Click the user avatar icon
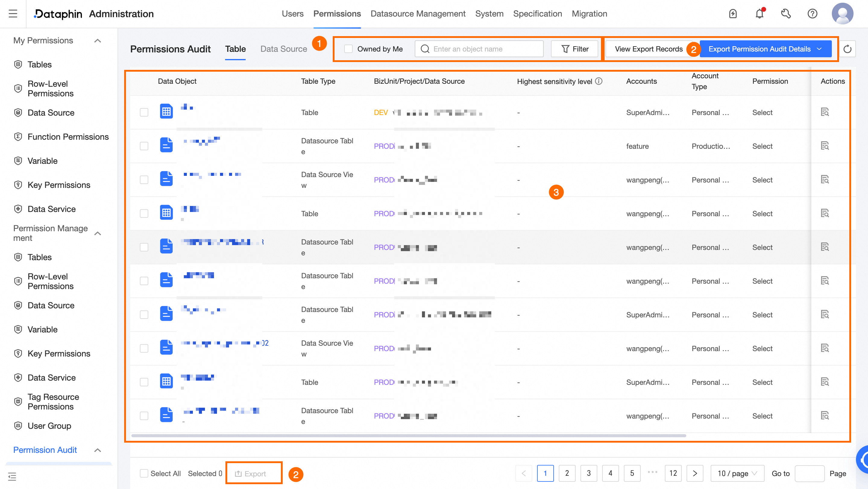The image size is (868, 489). [842, 14]
